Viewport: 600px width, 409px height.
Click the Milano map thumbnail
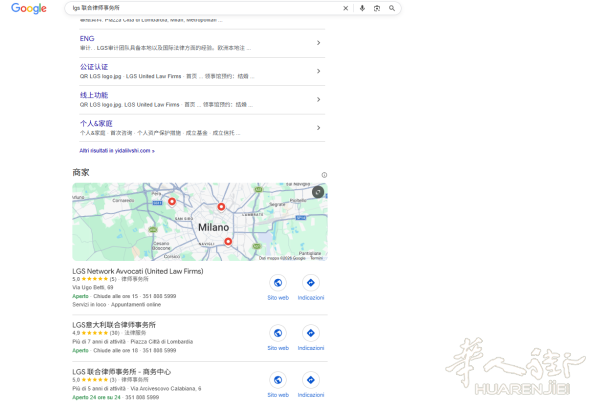(200, 222)
